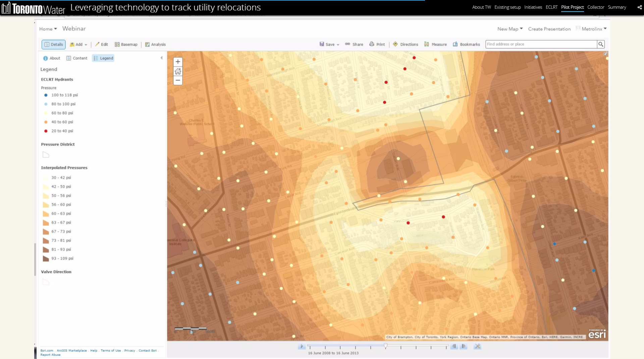Open the Basemap gallery
Viewport: 644px width, 359px height.
(x=126, y=44)
